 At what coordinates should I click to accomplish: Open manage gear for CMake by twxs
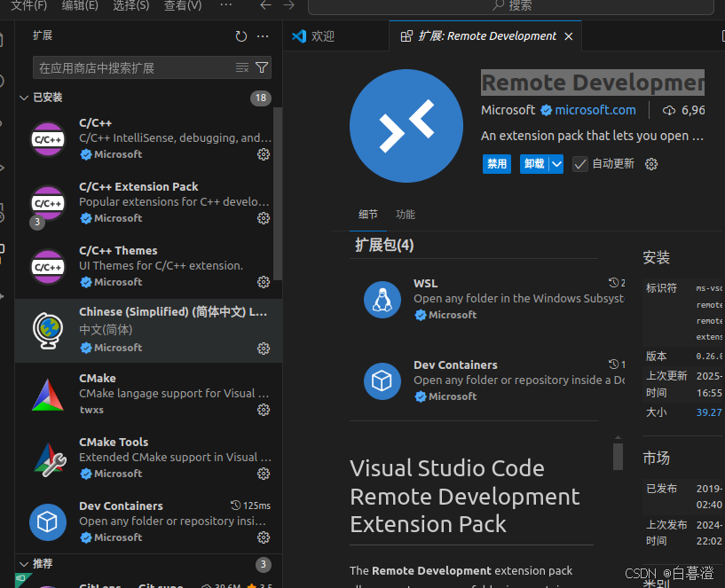point(264,410)
